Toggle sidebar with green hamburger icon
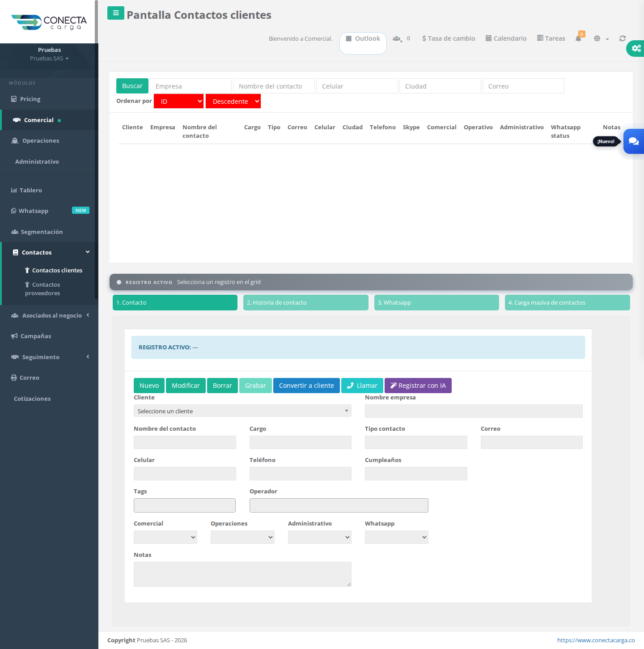 tap(116, 13)
